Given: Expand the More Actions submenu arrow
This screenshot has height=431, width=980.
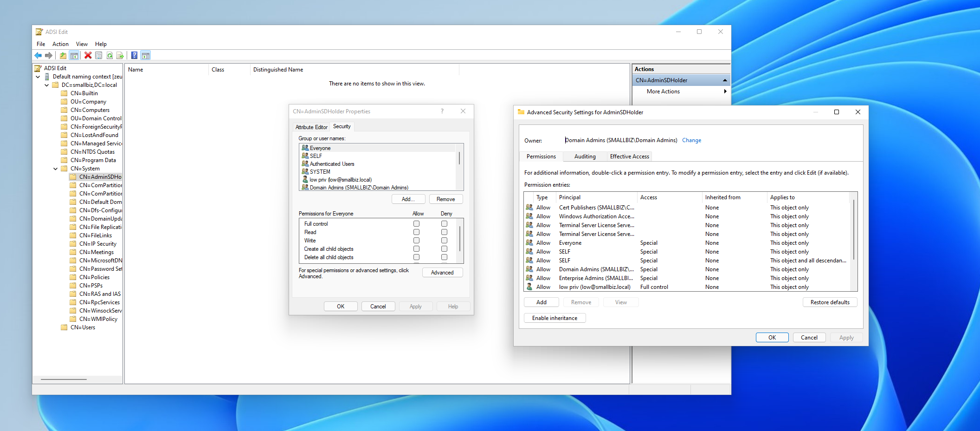Looking at the screenshot, I should 725,91.
